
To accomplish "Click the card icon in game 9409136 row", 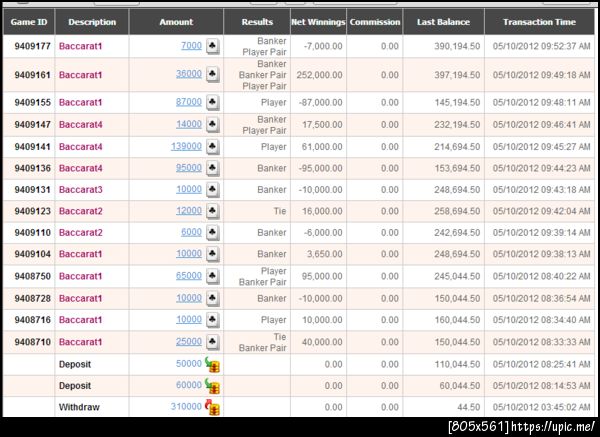I will (x=213, y=168).
